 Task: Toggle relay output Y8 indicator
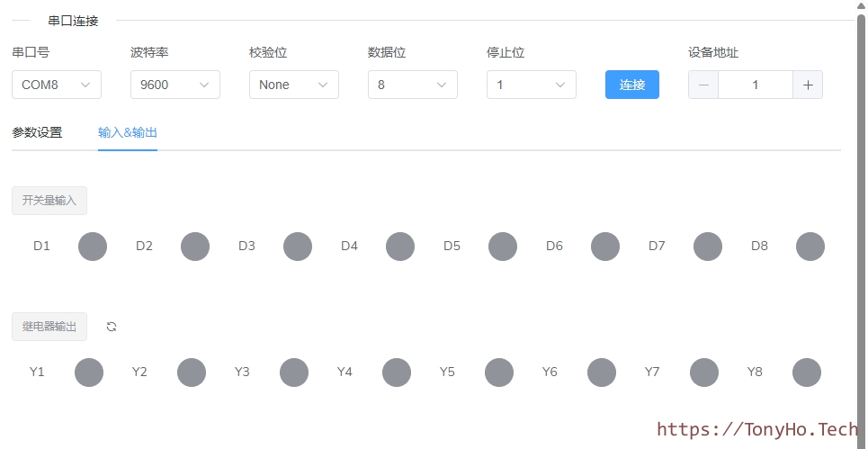pos(807,373)
